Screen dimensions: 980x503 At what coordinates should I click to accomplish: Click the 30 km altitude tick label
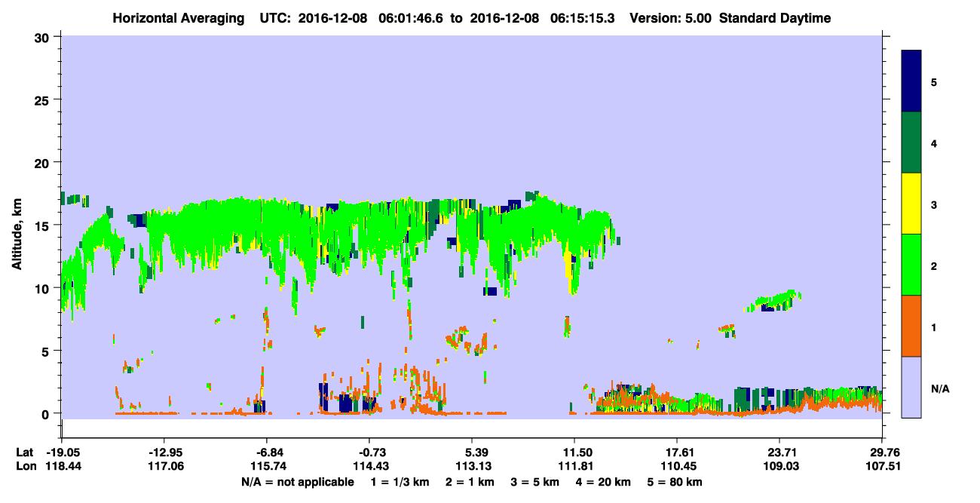click(x=44, y=37)
